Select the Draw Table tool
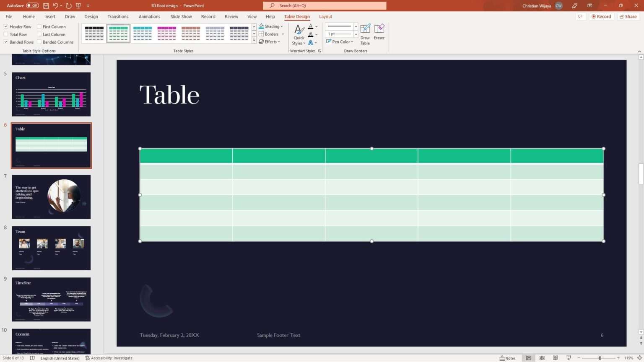644x362 pixels. click(365, 34)
